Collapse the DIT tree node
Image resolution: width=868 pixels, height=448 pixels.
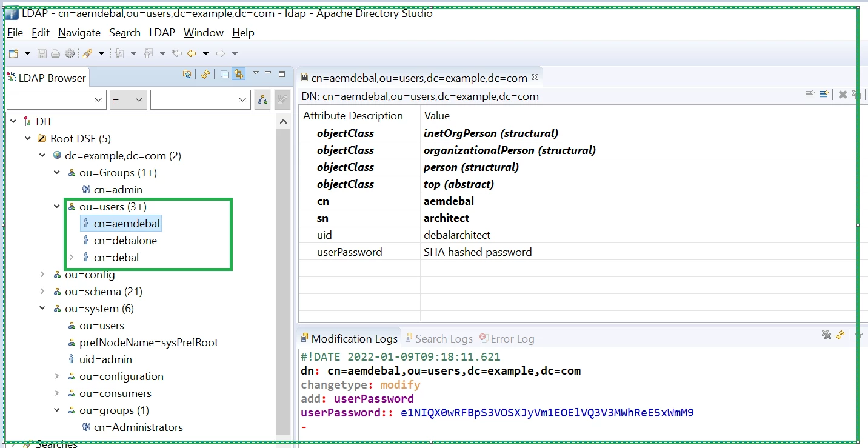[x=13, y=122]
